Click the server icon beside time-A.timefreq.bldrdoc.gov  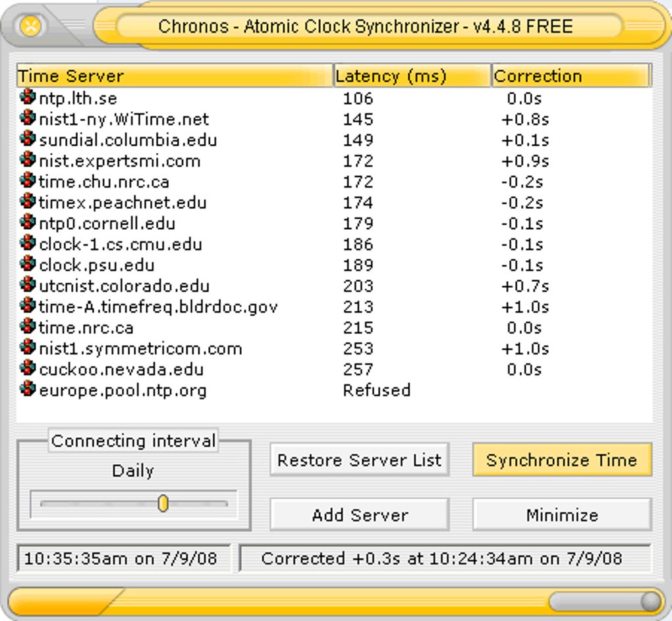pyautogui.click(x=28, y=306)
